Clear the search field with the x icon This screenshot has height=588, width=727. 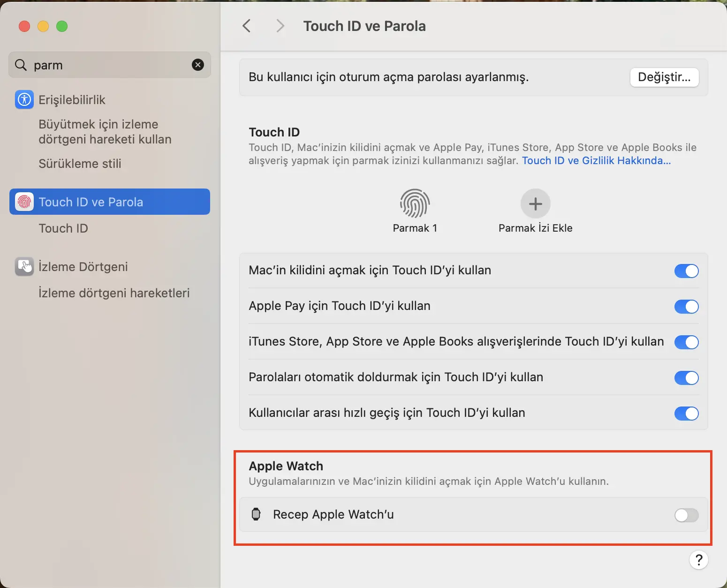pyautogui.click(x=198, y=65)
